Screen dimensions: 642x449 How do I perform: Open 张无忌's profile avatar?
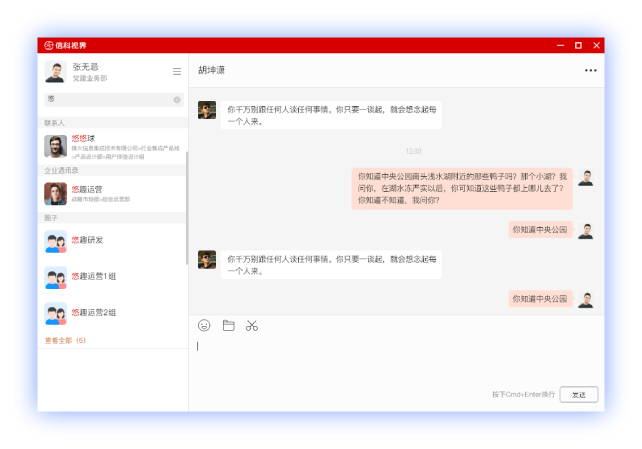click(55, 71)
